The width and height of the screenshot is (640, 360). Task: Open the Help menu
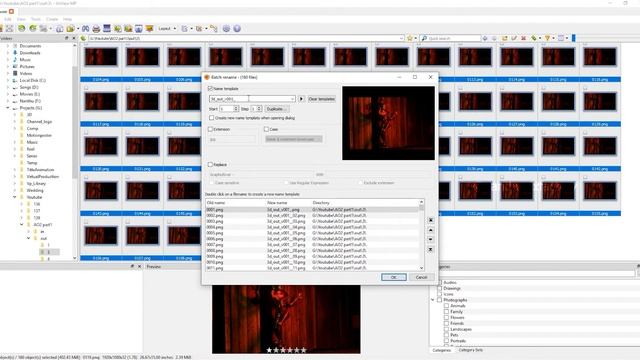point(67,19)
